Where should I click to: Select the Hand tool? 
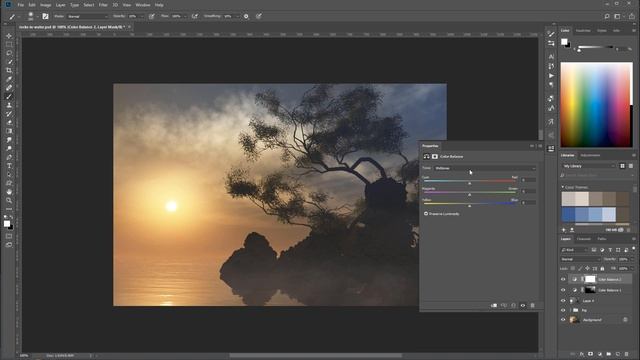pyautogui.click(x=9, y=192)
